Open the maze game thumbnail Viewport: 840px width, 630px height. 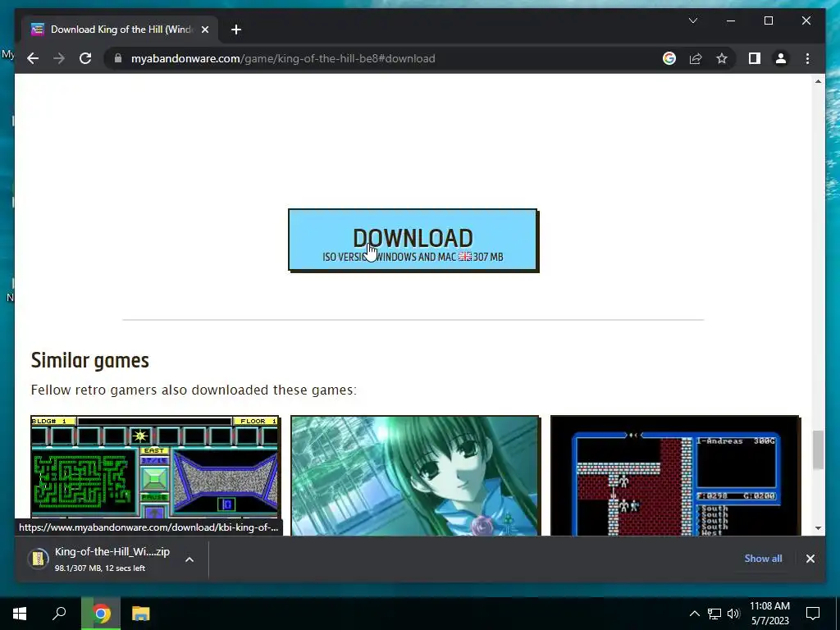[155, 475]
